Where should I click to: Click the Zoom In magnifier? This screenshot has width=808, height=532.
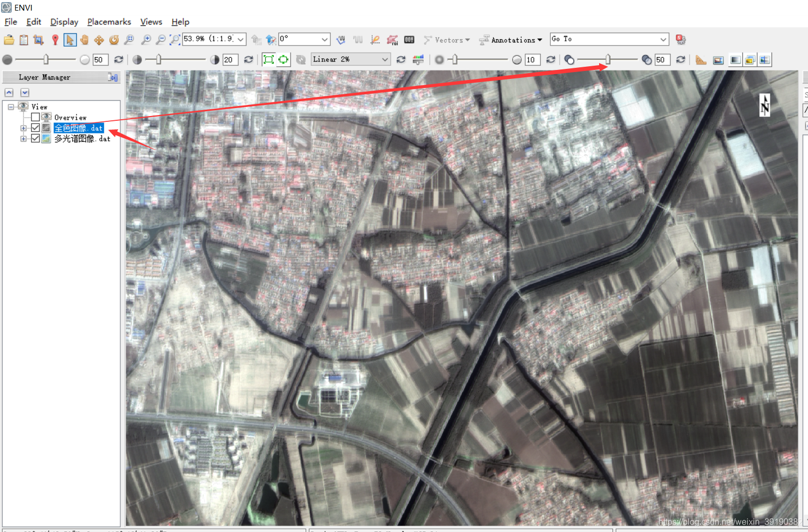146,40
